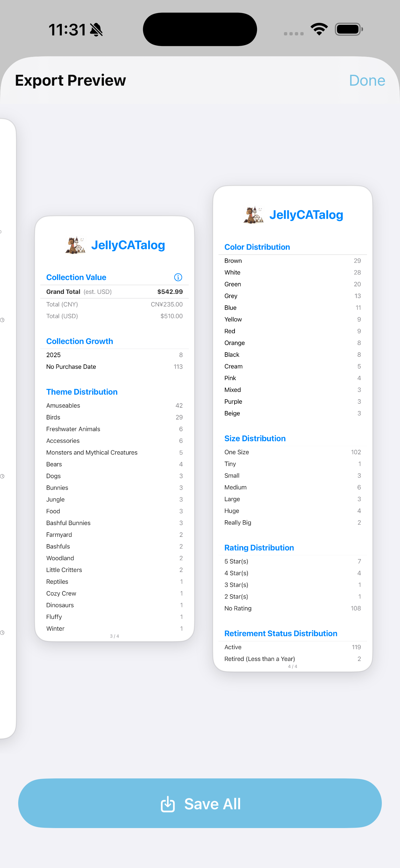Tap Done to close Export Preview
Viewport: 400px width, 868px height.
[x=367, y=81]
